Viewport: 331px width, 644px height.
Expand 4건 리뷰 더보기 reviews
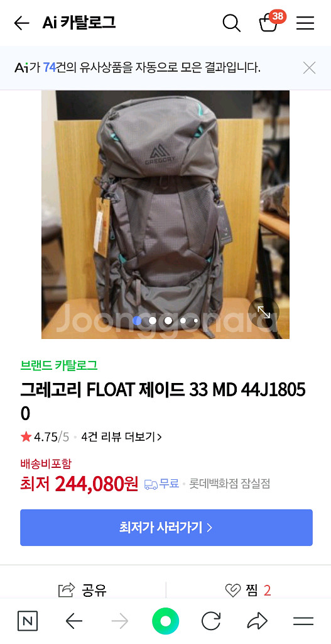[x=121, y=437]
